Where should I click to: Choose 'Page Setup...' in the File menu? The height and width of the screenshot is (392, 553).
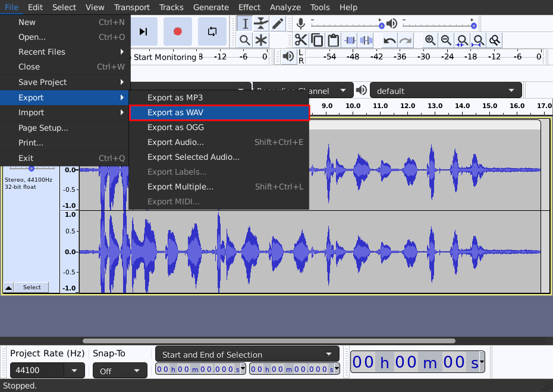click(x=65, y=128)
